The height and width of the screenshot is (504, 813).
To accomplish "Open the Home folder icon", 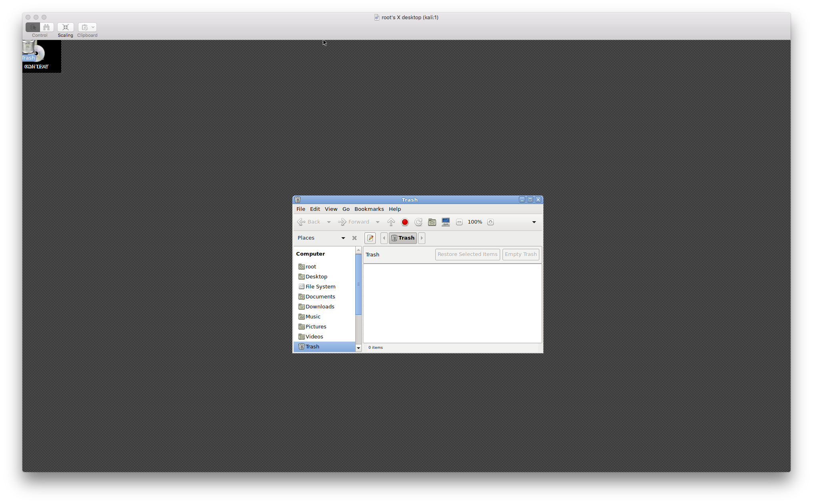I will click(x=432, y=222).
